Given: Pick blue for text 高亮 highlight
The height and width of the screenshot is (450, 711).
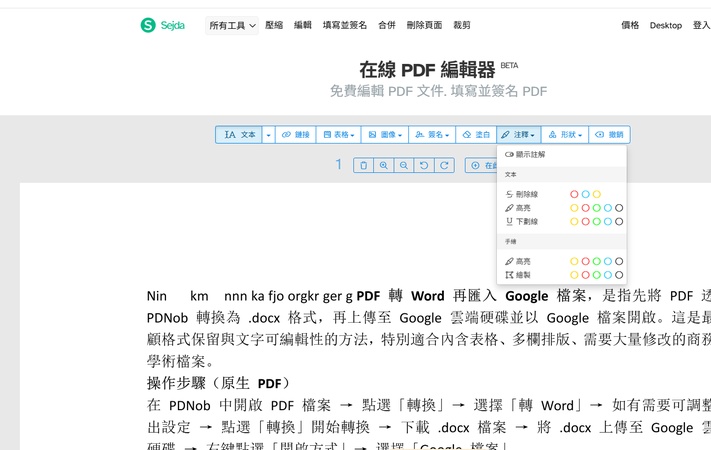Looking at the screenshot, I should click(x=608, y=208).
